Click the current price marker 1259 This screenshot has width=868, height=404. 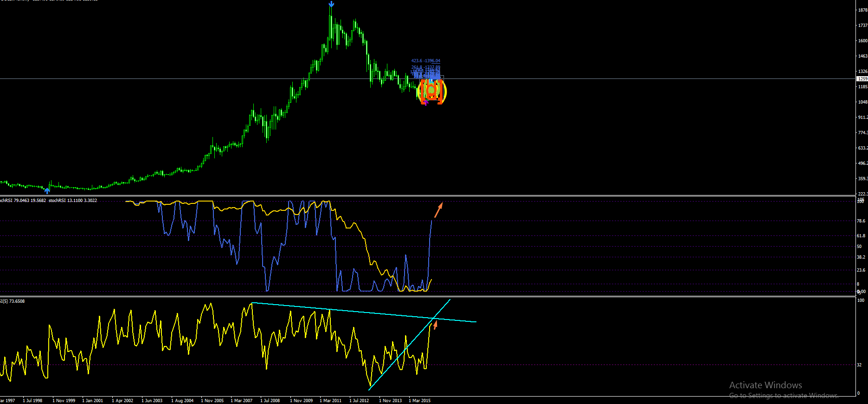click(862, 79)
